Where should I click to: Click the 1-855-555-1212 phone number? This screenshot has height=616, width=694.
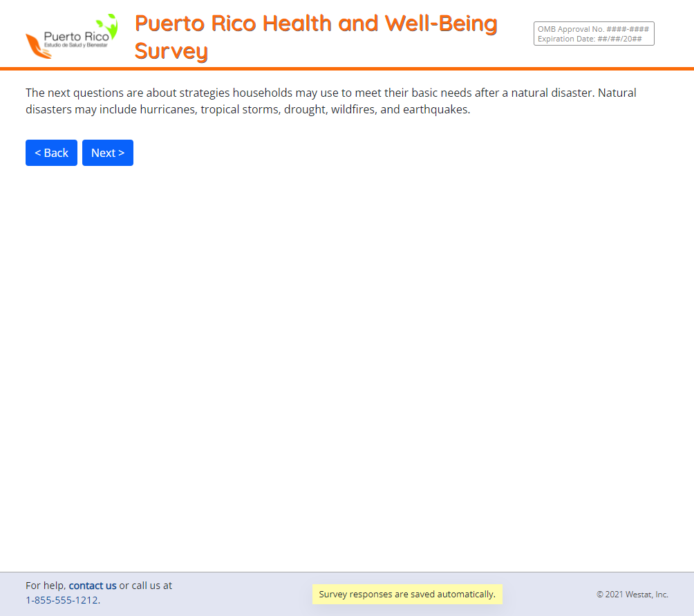click(62, 600)
